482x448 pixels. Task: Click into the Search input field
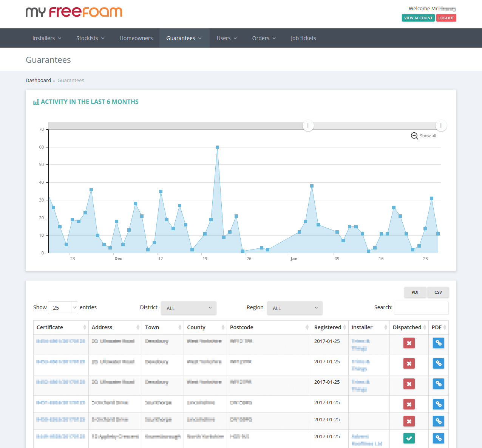tap(421, 308)
